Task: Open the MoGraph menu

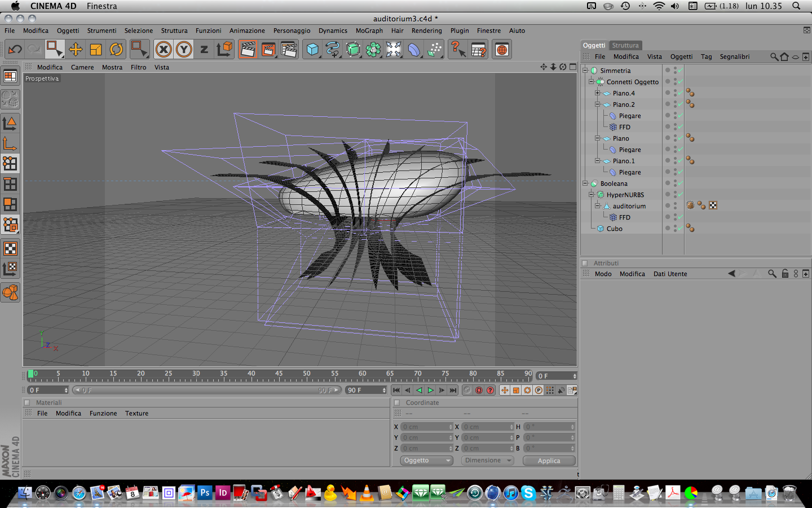Action: tap(369, 30)
